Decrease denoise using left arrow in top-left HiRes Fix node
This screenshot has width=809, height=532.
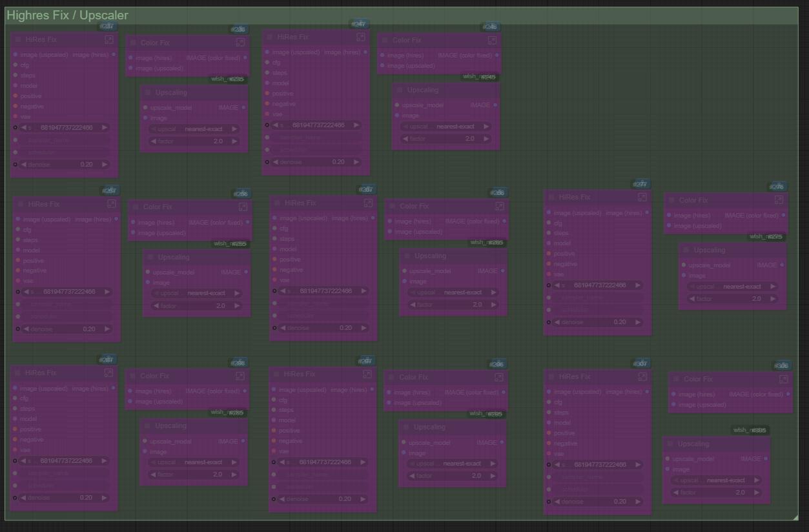click(24, 165)
